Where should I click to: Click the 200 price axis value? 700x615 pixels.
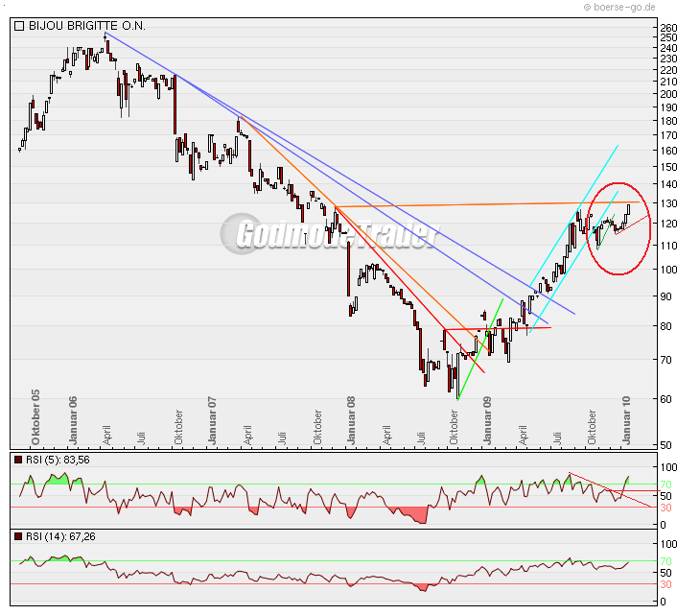[668, 94]
